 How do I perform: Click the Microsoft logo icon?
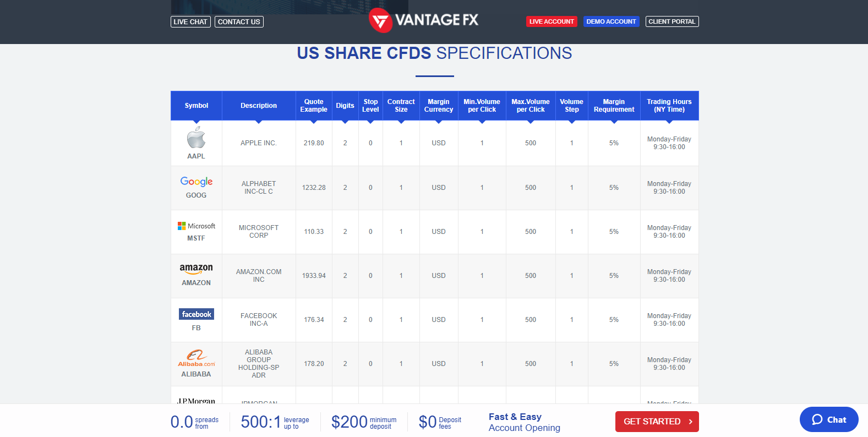click(x=196, y=226)
